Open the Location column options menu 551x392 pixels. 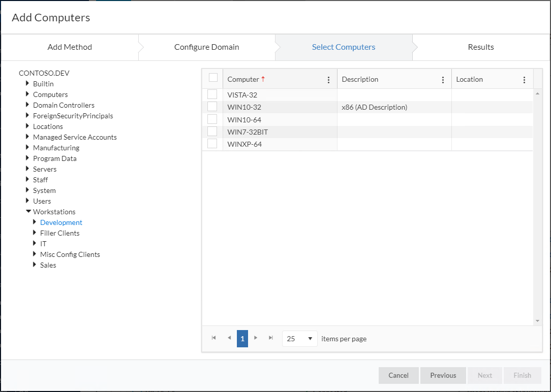point(524,80)
